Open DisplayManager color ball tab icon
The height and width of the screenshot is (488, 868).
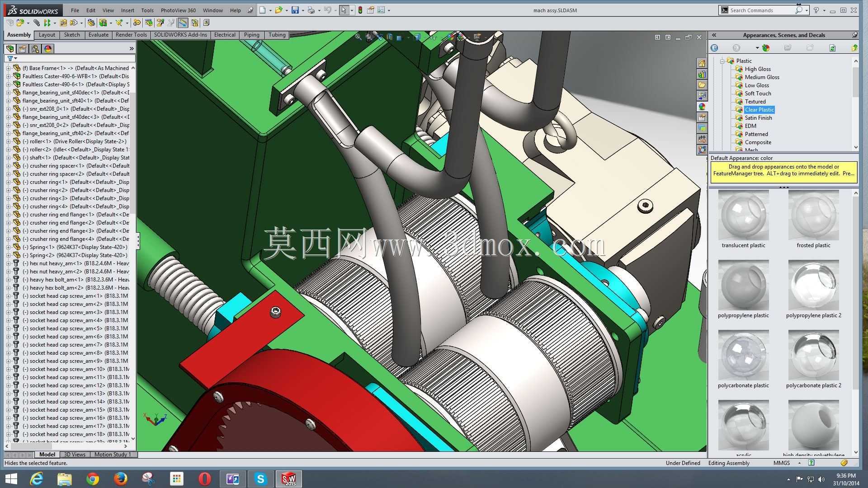[x=48, y=48]
